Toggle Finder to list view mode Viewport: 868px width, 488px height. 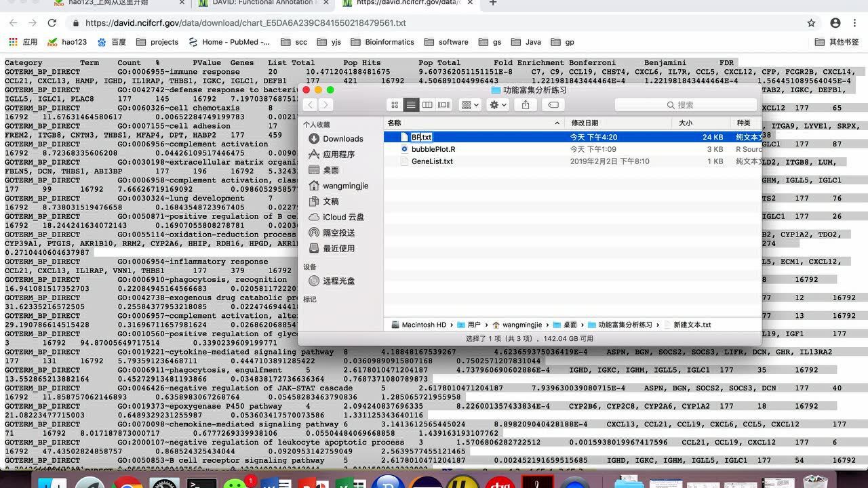pyautogui.click(x=411, y=104)
